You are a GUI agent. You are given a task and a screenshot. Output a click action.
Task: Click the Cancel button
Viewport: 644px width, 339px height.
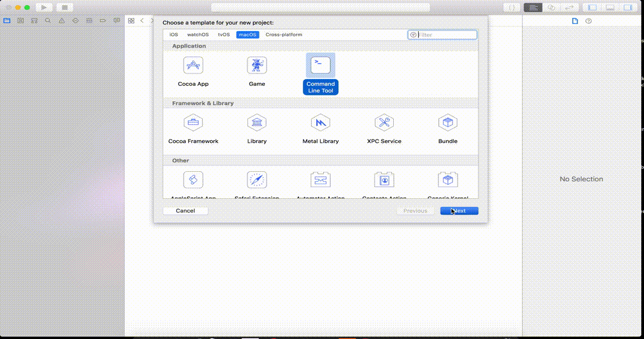185,211
